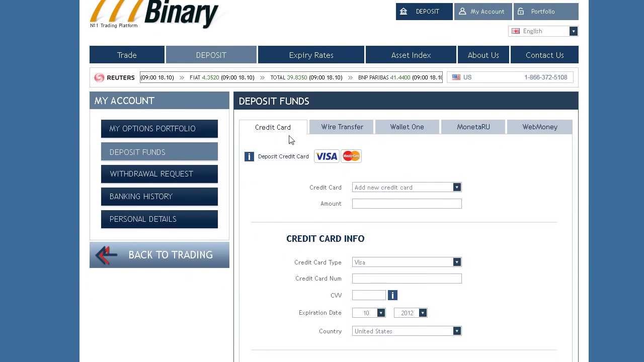Screen dimensions: 644x362
Task: Open the Country dropdown
Action: tap(407, 331)
